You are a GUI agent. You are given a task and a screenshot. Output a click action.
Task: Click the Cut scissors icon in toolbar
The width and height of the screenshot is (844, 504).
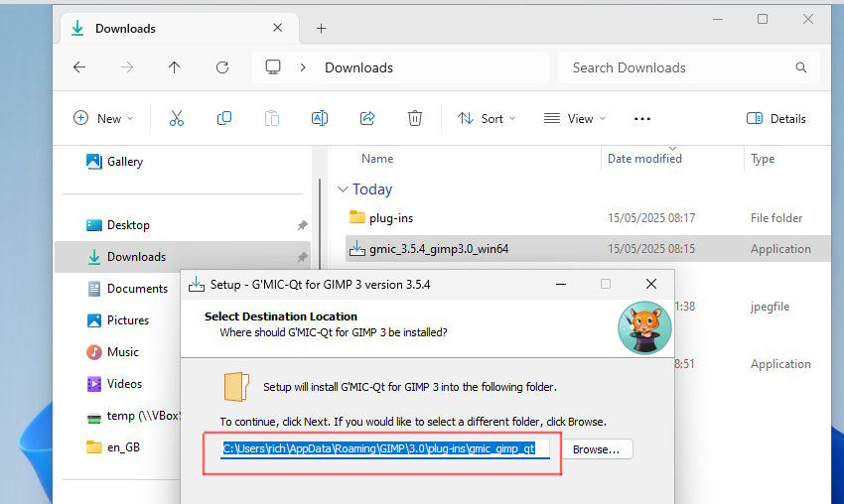[177, 118]
